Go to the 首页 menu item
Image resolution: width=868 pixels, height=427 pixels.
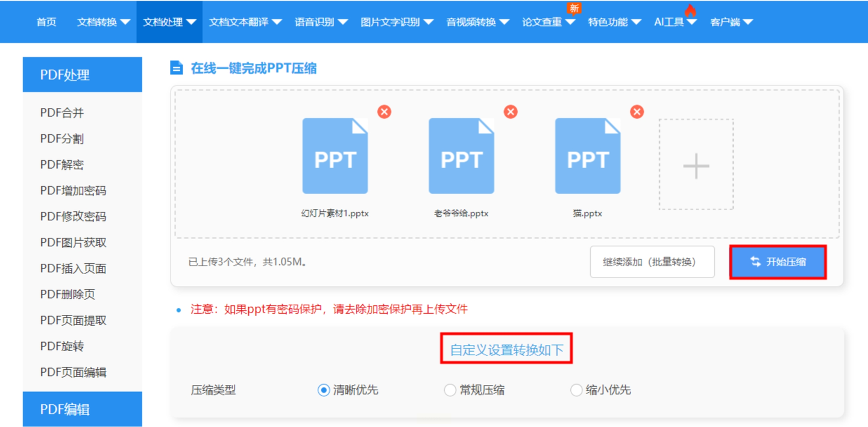[x=46, y=21]
